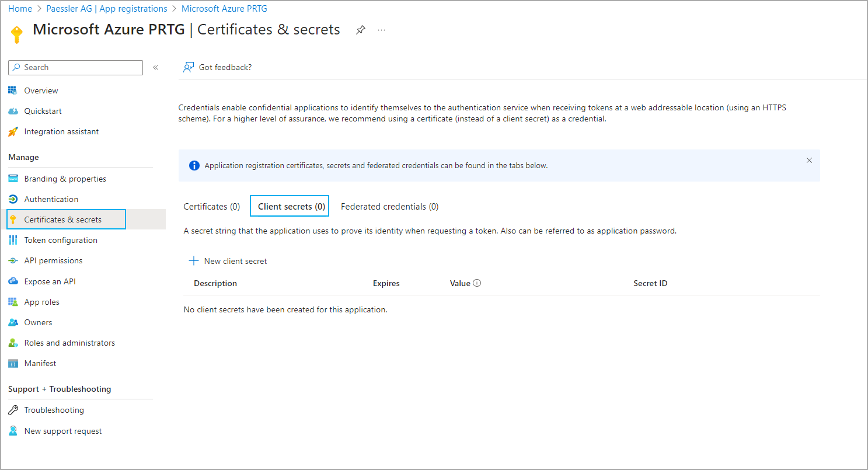
Task: Dismiss the info banner with X
Action: point(809,160)
